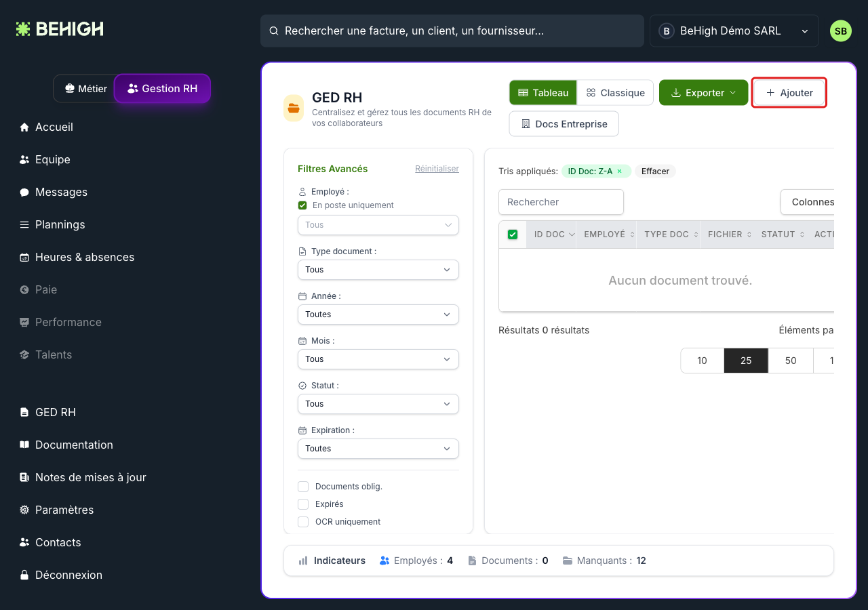This screenshot has height=610, width=868.
Task: Click the Ajouter button
Action: (x=789, y=93)
